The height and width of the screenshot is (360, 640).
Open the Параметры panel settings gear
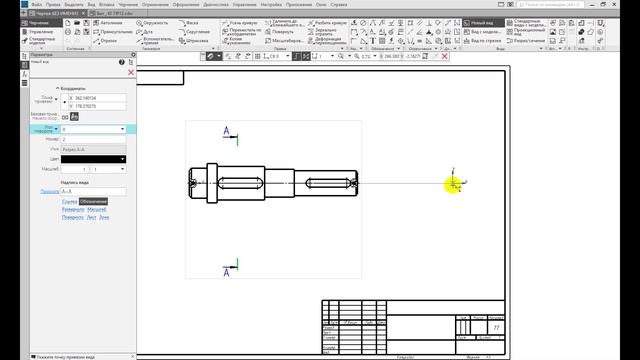(133, 54)
